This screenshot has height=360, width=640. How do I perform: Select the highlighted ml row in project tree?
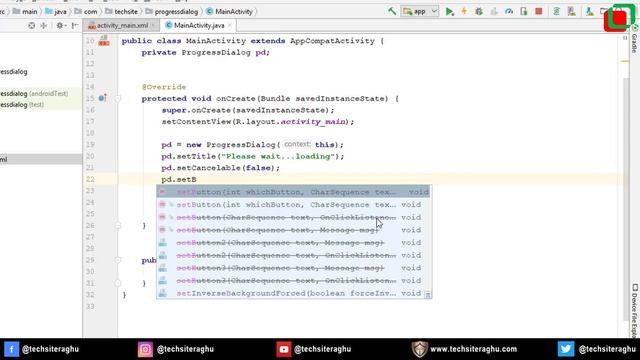[x=41, y=159]
